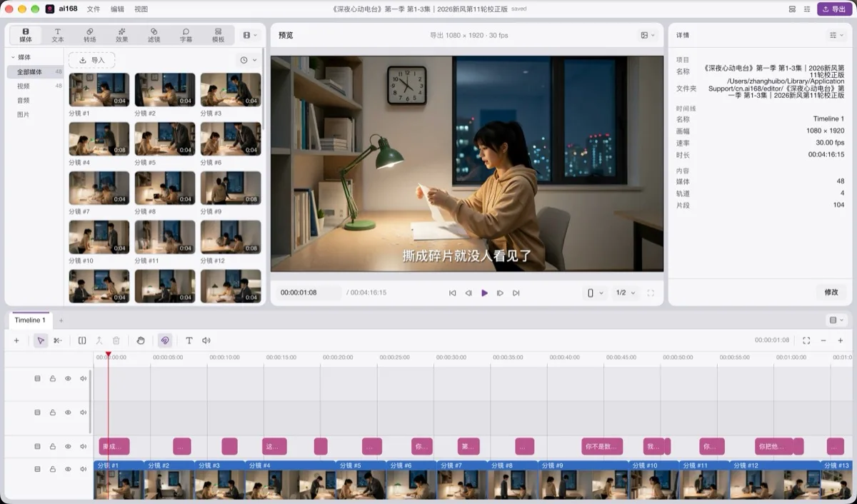Toggle the magnetic snapping icon
The image size is (857, 504).
(165, 341)
